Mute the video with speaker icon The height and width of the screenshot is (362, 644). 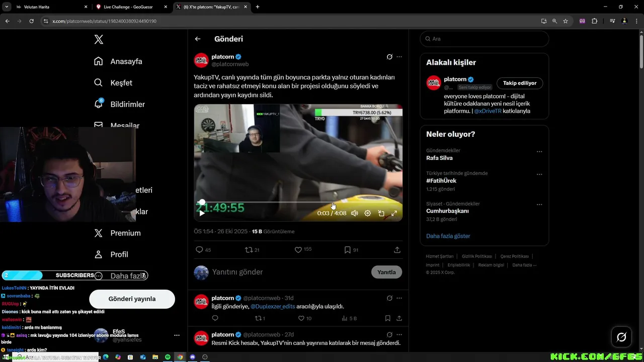point(354,213)
